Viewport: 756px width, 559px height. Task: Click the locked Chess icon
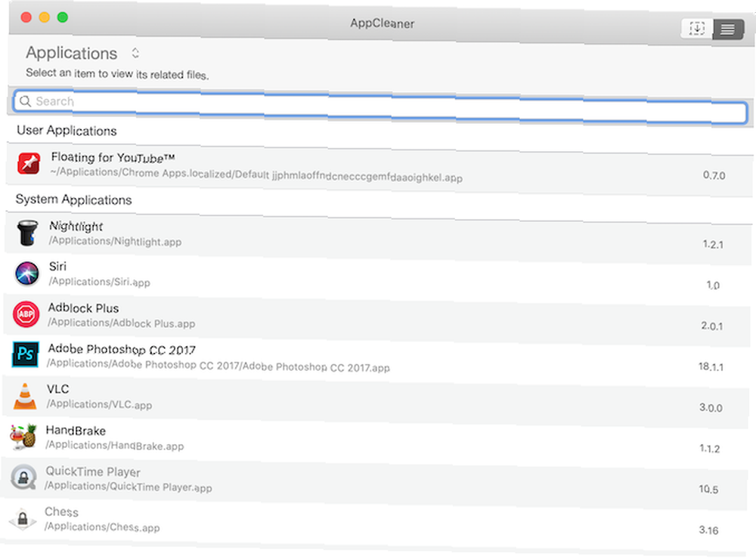click(x=22, y=518)
